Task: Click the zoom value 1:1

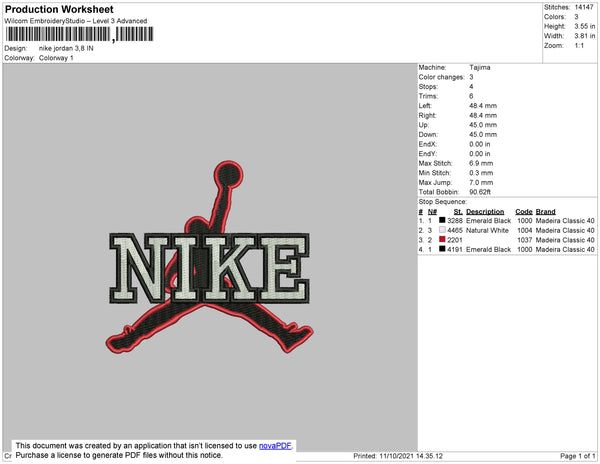Action: click(579, 46)
